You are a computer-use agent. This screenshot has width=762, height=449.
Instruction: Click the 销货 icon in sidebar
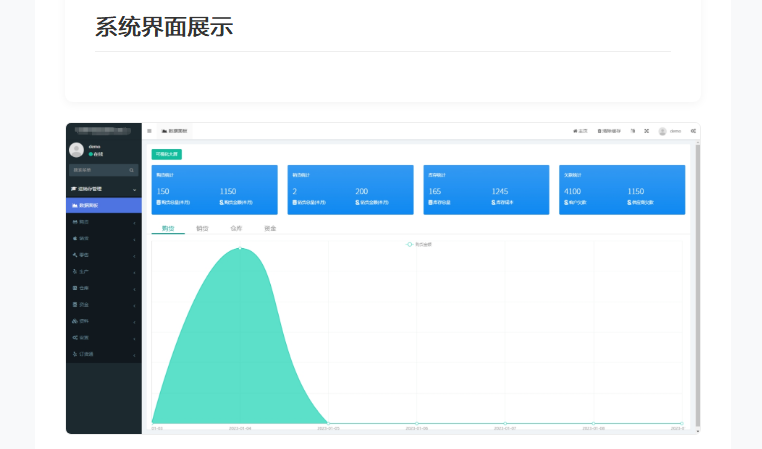(74, 239)
